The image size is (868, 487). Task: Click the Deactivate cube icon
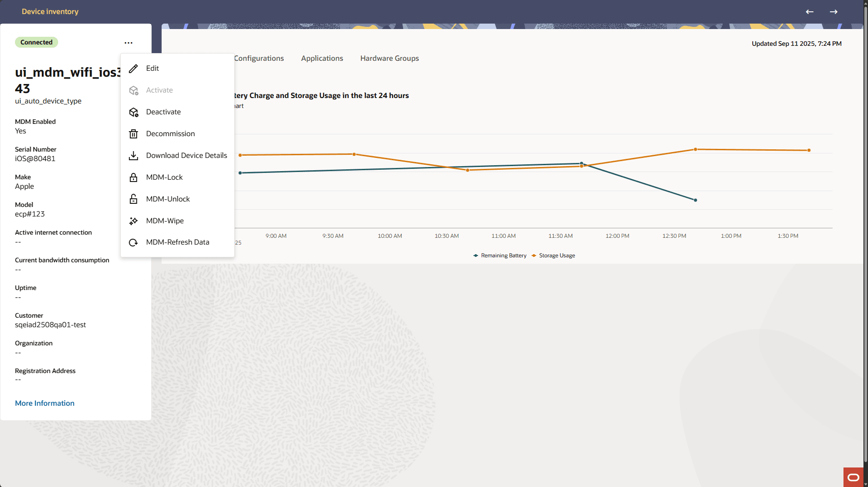(x=133, y=112)
